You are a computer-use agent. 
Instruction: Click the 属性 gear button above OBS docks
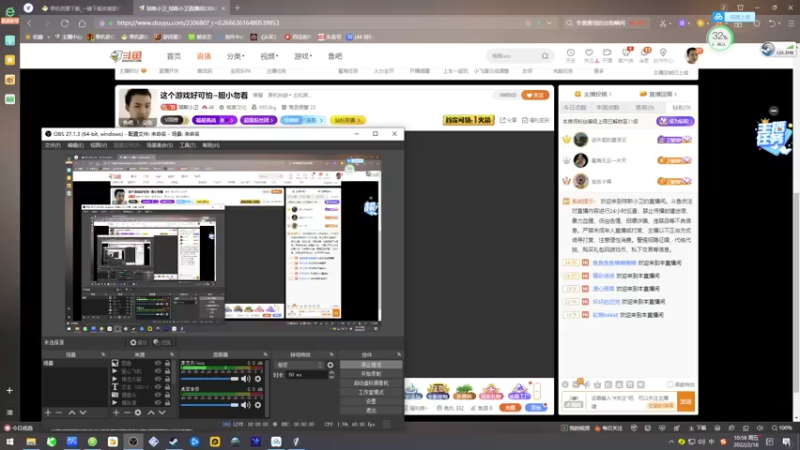[138, 342]
